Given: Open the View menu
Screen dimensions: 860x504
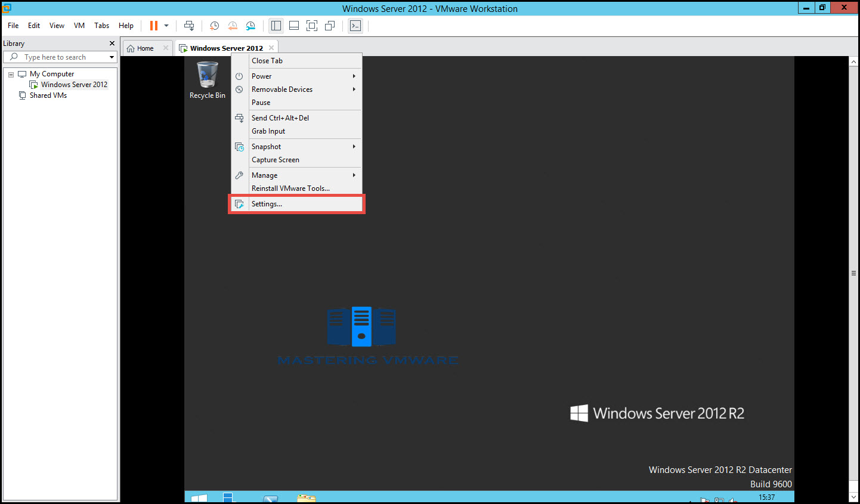Looking at the screenshot, I should [57, 26].
